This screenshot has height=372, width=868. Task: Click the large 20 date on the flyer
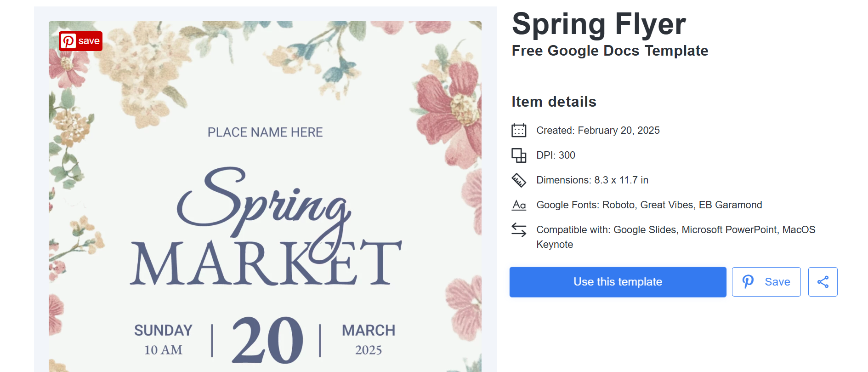pyautogui.click(x=267, y=340)
